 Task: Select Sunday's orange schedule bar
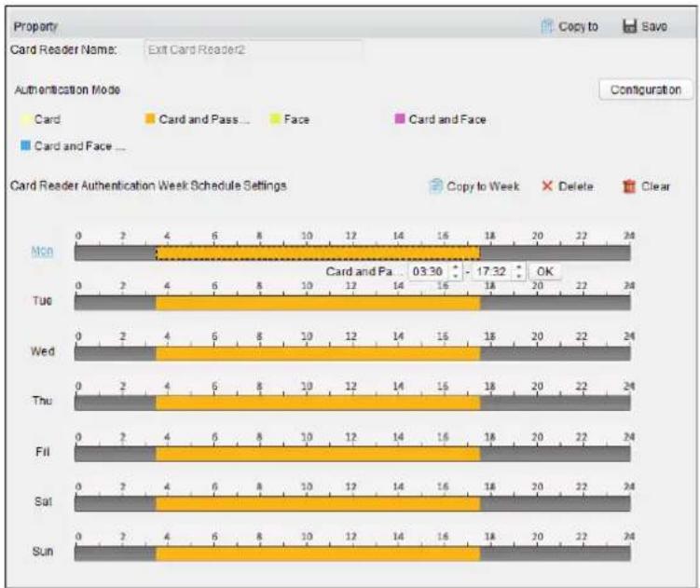pos(318,554)
